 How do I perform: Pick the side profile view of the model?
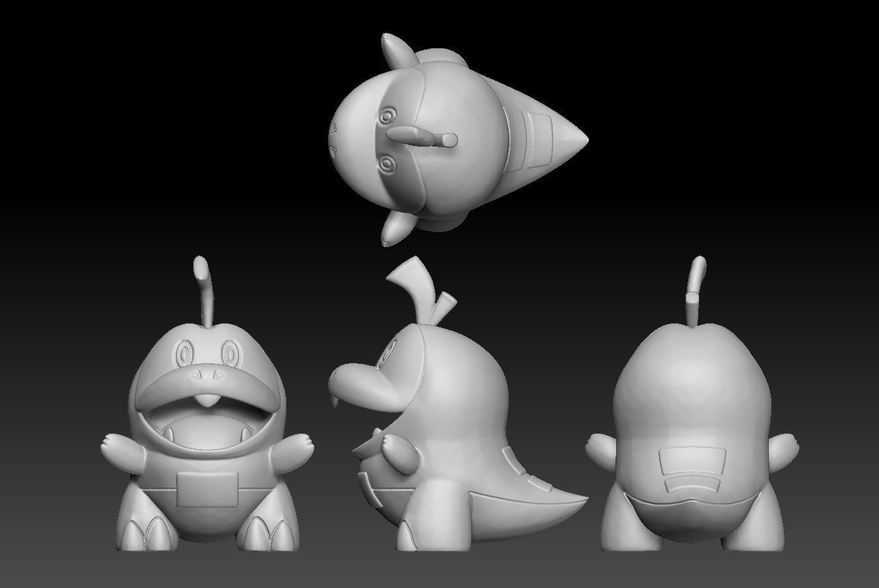(x=458, y=404)
